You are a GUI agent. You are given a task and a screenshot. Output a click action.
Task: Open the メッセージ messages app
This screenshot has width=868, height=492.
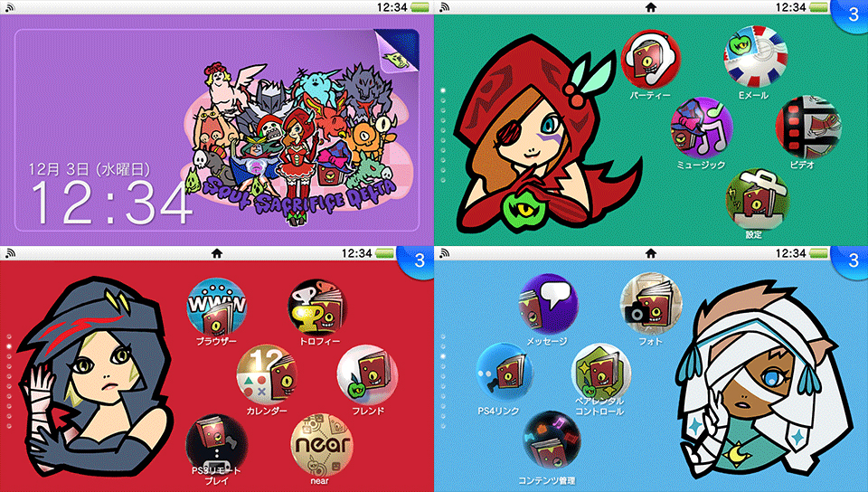point(548,304)
